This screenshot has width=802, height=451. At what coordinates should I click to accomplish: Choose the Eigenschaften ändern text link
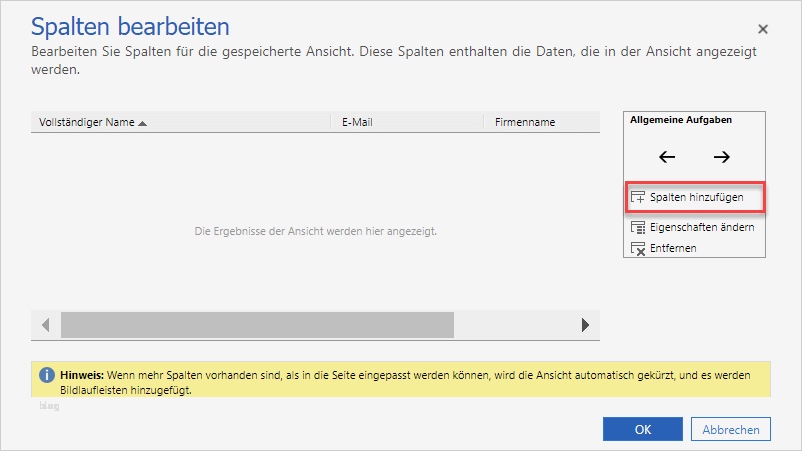click(701, 227)
